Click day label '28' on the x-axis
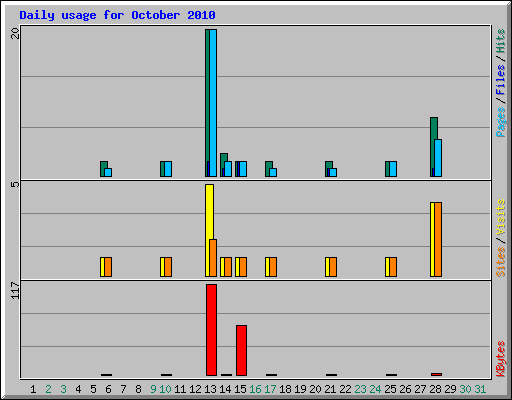This screenshot has height=400, width=512. pos(435,389)
